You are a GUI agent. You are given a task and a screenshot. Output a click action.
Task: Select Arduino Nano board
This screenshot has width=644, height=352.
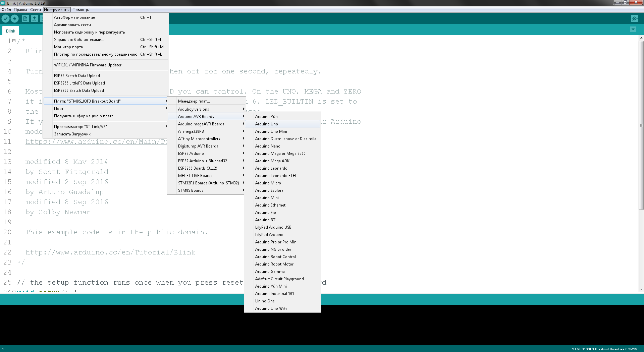pyautogui.click(x=282, y=146)
